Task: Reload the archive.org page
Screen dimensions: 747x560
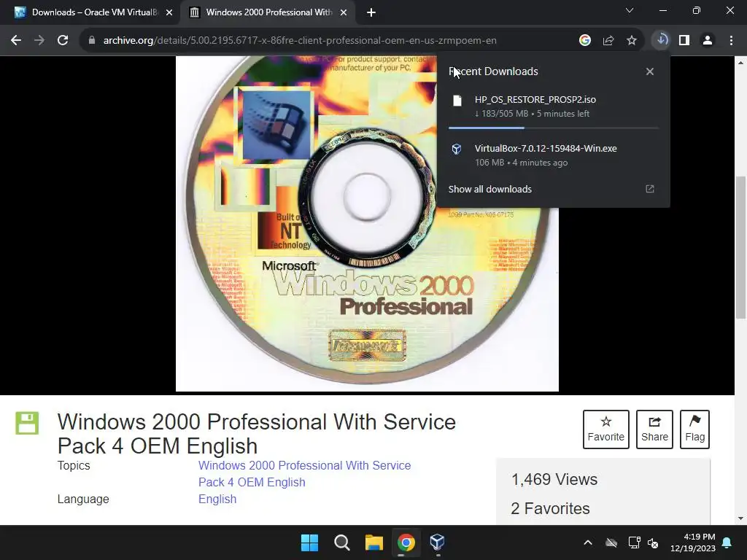Action: pyautogui.click(x=63, y=41)
